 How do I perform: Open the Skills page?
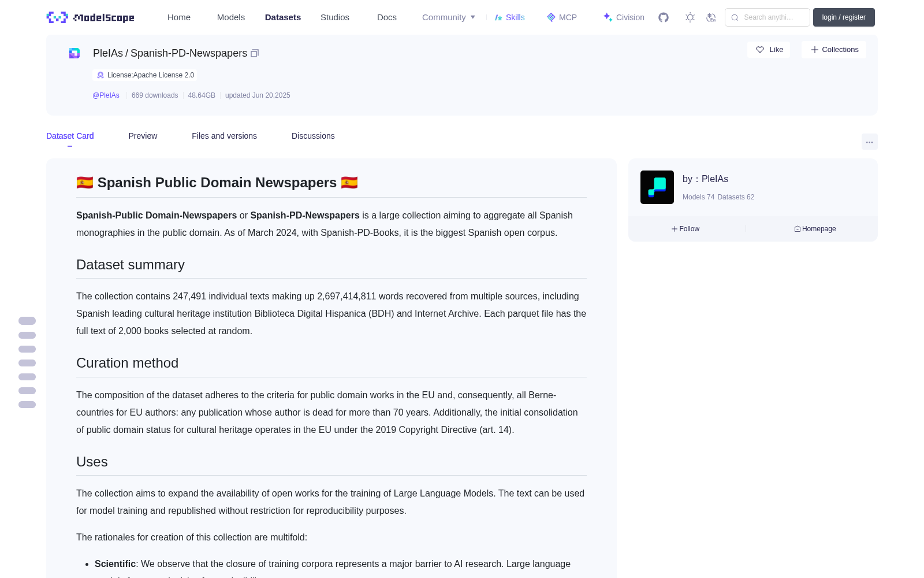(509, 17)
